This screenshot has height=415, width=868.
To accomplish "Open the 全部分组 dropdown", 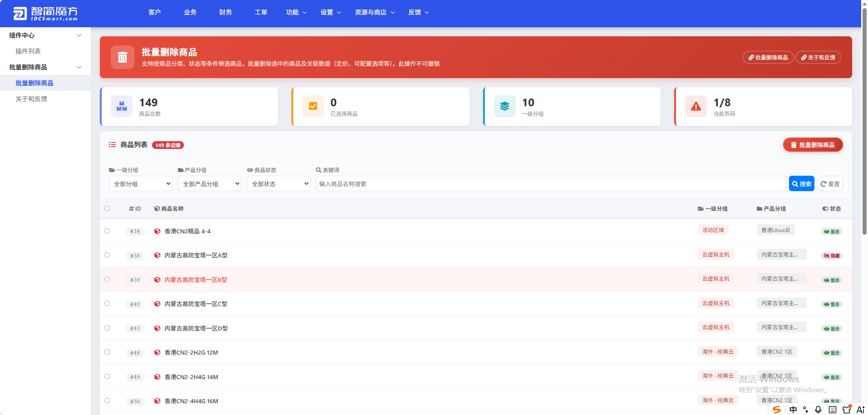I will coord(141,184).
